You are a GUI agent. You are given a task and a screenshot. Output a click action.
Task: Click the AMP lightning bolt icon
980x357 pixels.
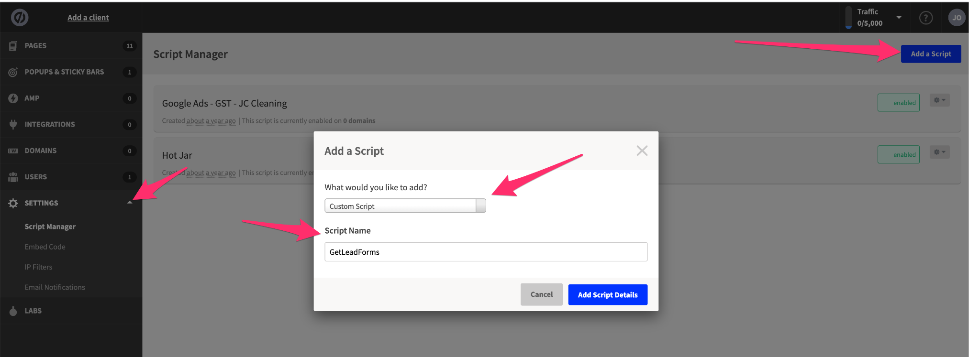[x=13, y=98]
